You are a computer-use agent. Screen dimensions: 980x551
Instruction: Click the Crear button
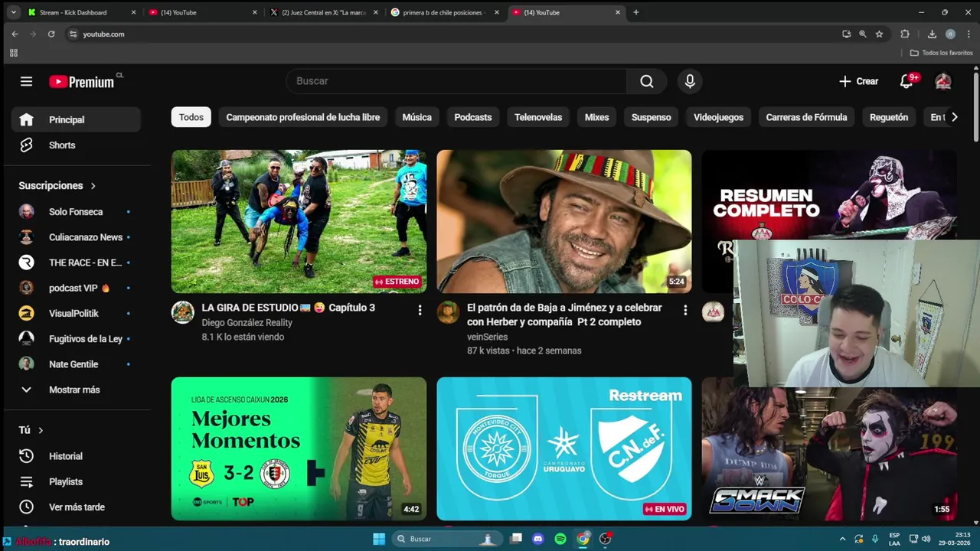pyautogui.click(x=858, y=81)
